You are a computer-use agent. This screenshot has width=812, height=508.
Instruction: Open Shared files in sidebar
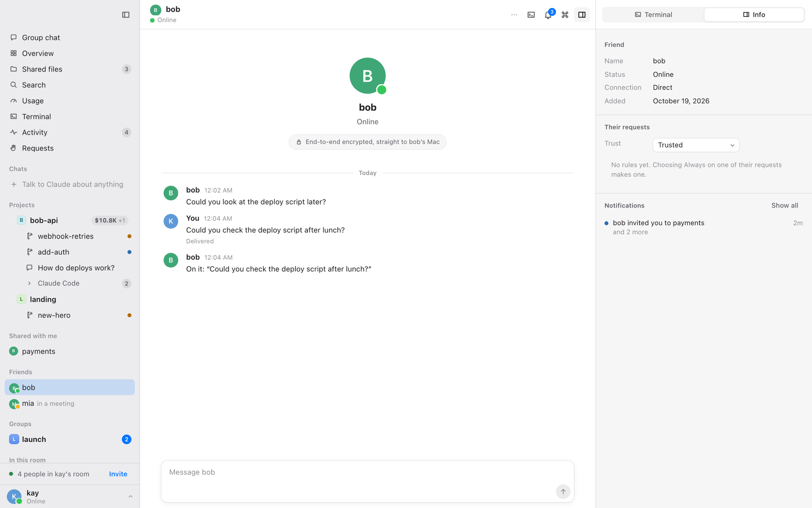coord(69,69)
